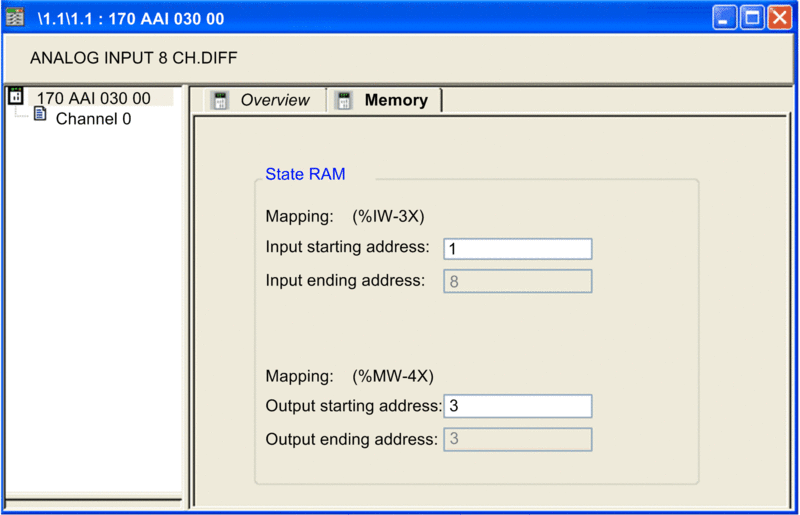Click the ANALOG INPUT 8 CH.DIFF header text
Screen dimensions: 800x515
tap(133, 58)
